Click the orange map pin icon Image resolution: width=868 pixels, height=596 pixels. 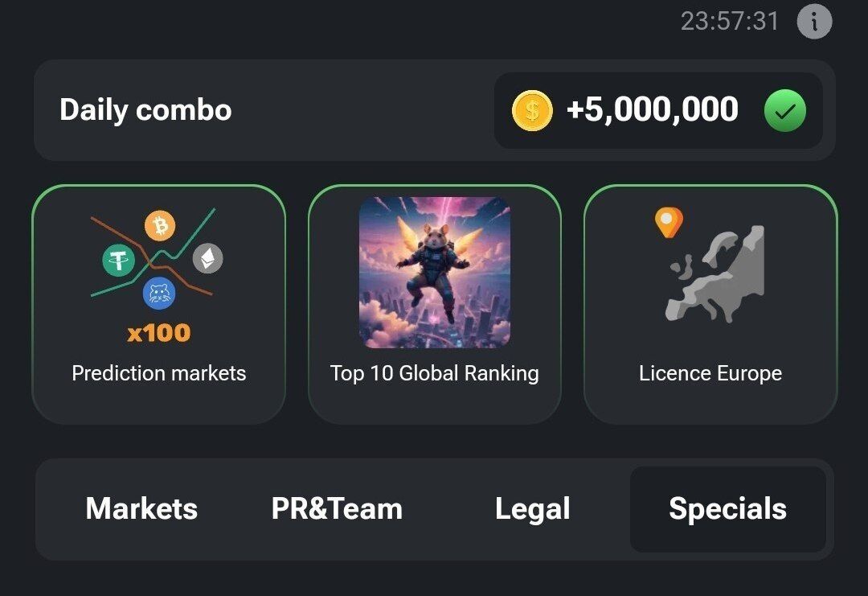point(669,222)
